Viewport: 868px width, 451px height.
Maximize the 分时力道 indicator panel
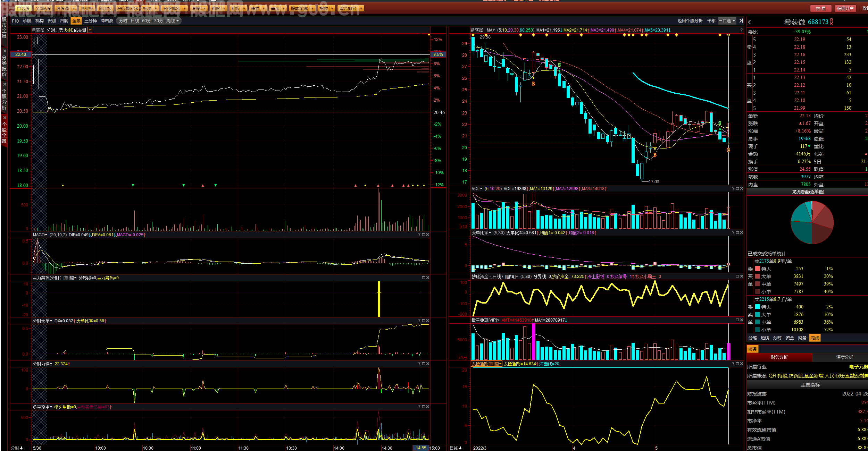click(x=424, y=364)
